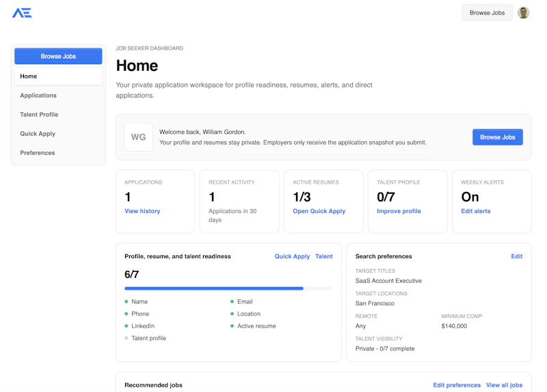Click the Recent Activity stat card
547x392 pixels.
click(x=239, y=201)
